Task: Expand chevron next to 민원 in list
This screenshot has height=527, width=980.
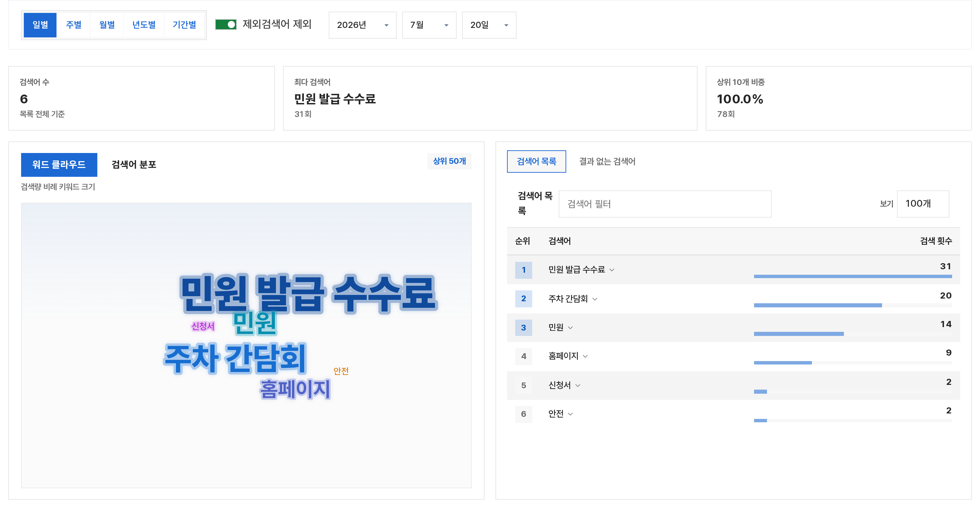Action: pos(570,328)
